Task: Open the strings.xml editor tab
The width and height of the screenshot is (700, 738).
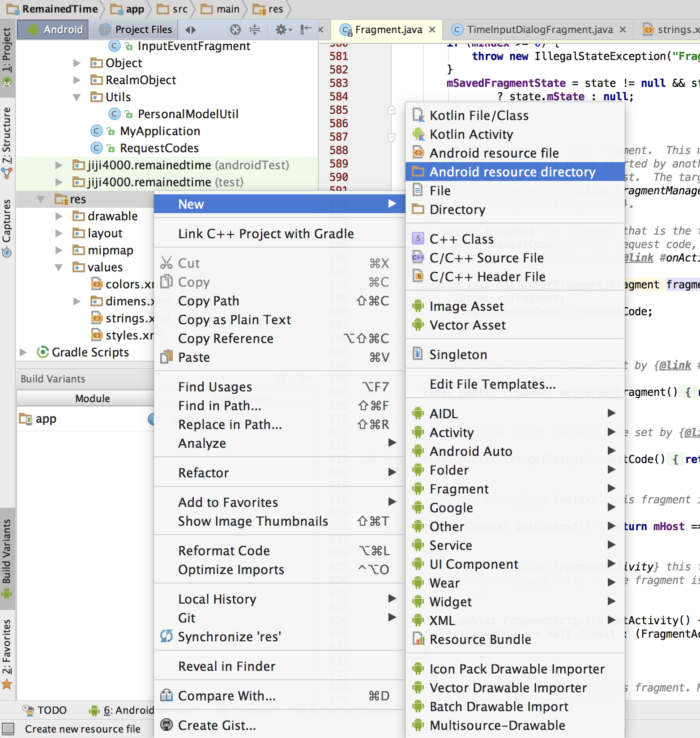Action: (x=671, y=30)
